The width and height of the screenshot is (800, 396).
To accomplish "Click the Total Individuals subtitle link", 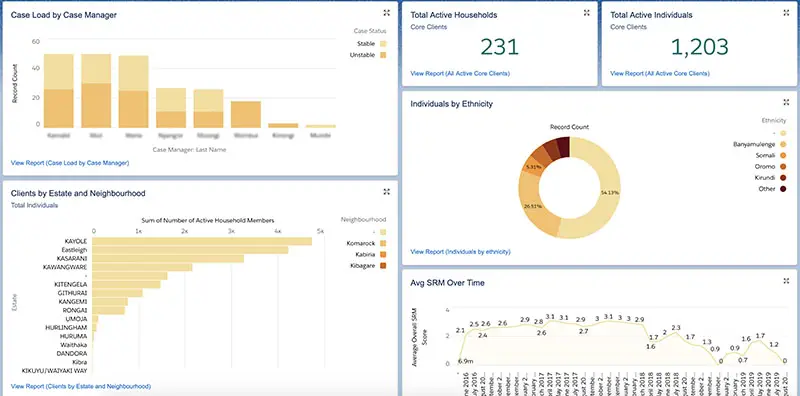I will click(x=34, y=205).
